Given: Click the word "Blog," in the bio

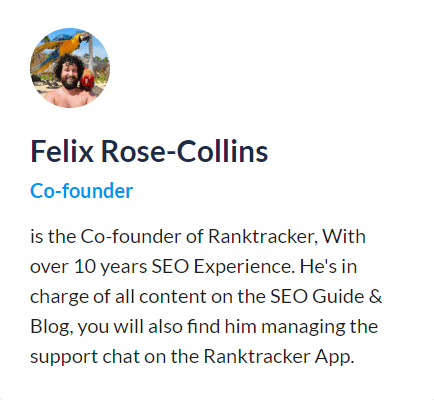Looking at the screenshot, I should click(52, 327).
